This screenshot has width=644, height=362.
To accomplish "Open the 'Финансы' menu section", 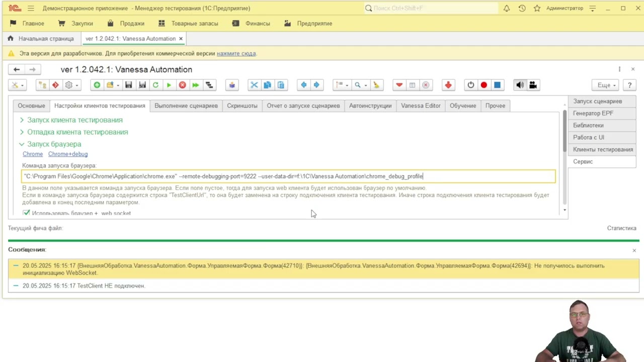I will click(x=251, y=23).
